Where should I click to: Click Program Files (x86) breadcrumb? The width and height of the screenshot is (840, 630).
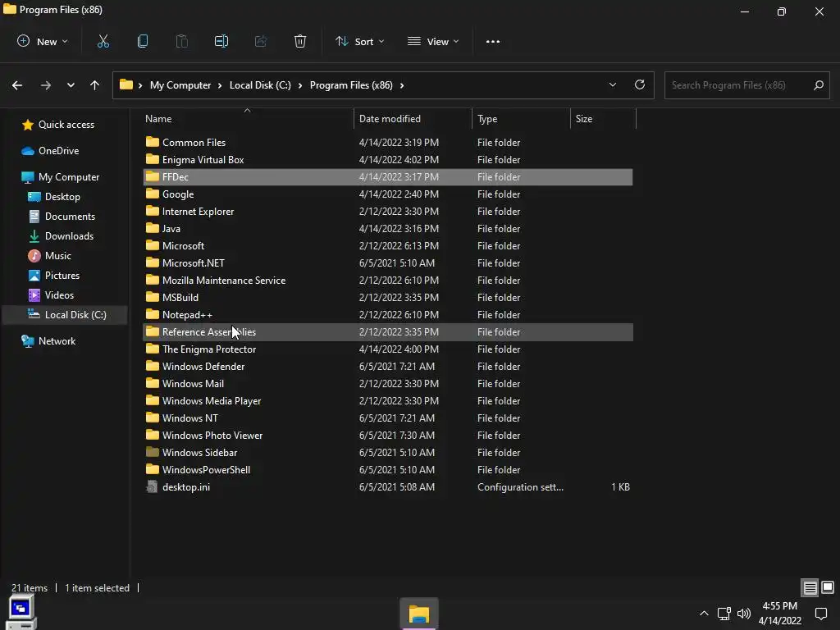pos(351,85)
